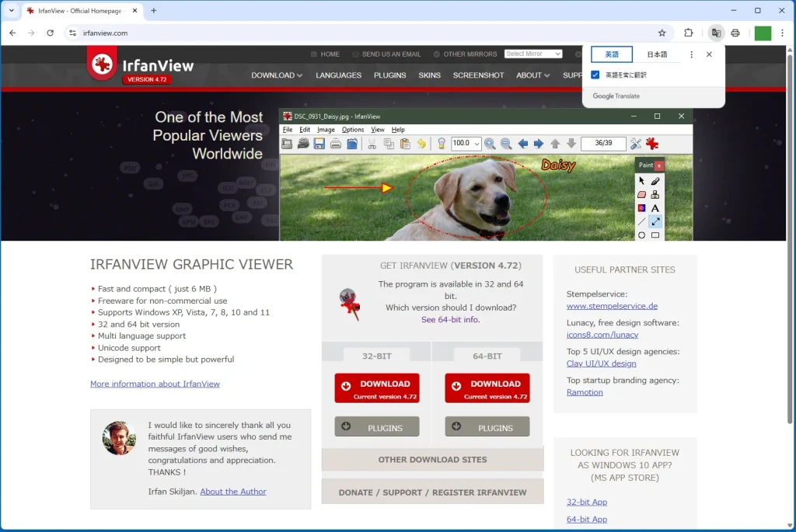Screen dimensions: 796x532
Task: Download the 64-bit current version
Action: (487, 388)
